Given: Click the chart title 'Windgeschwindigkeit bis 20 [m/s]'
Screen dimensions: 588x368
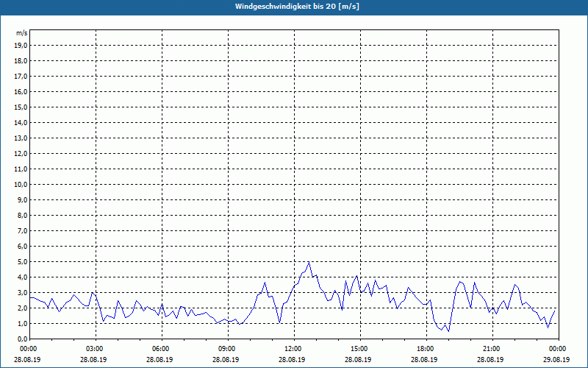Looking at the screenshot, I should coord(297,7).
